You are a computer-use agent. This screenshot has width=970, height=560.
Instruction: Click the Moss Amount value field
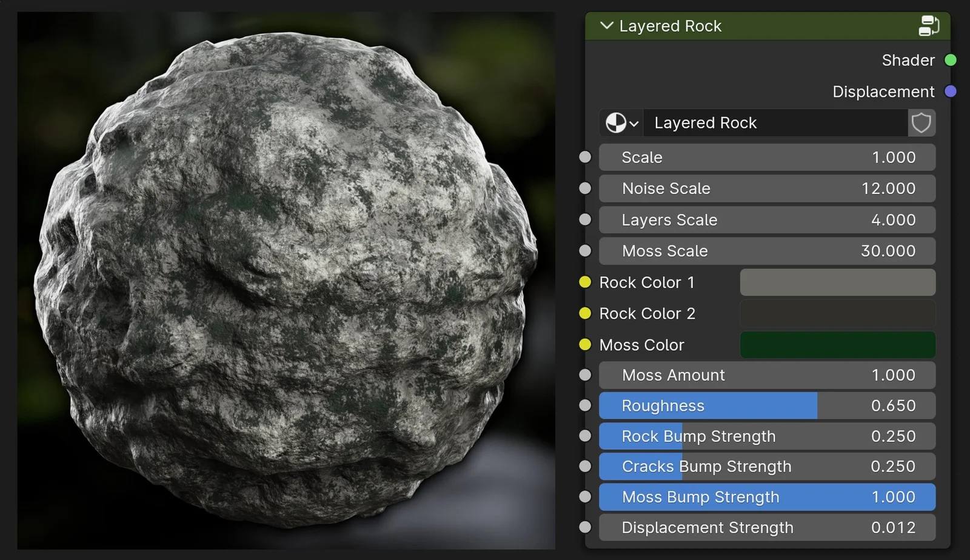click(767, 375)
